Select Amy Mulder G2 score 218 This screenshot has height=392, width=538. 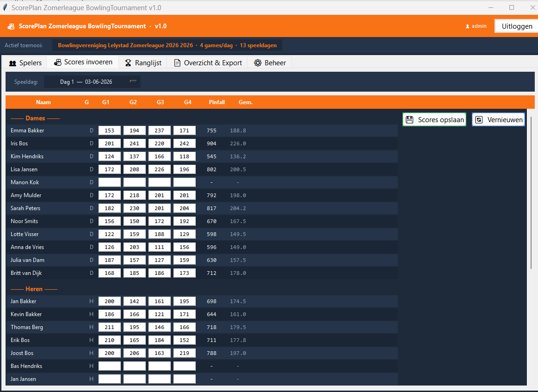coord(135,195)
